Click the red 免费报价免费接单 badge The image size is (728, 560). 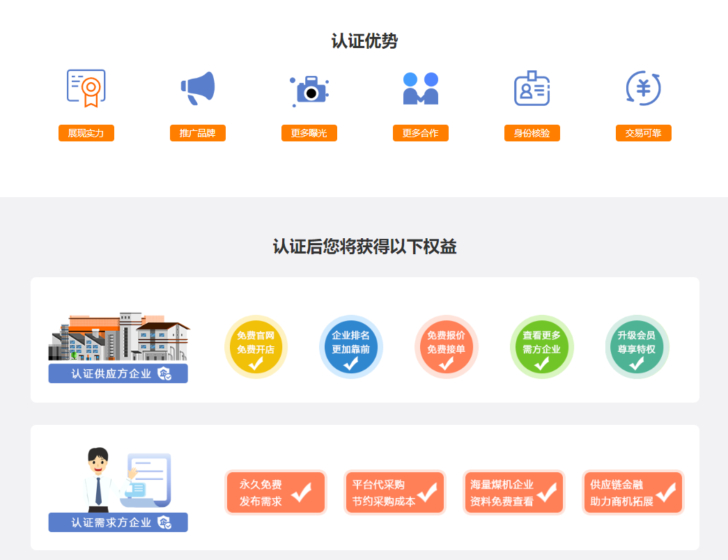pyautogui.click(x=447, y=346)
